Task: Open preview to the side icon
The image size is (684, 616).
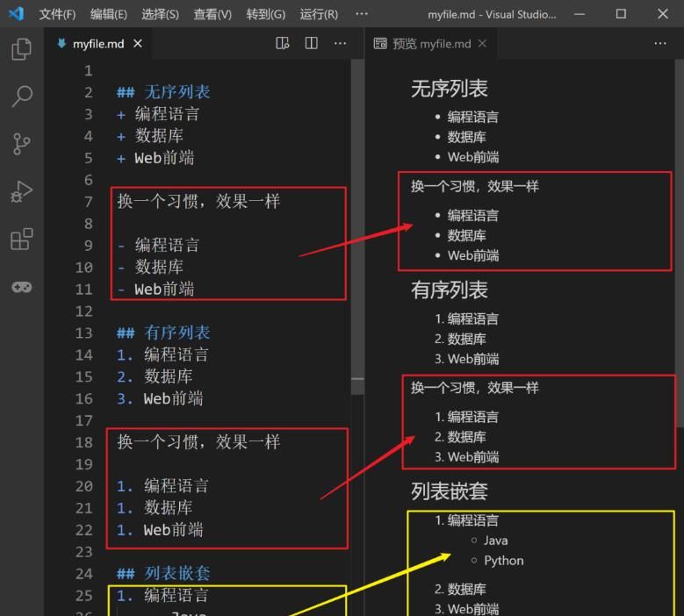Action: coord(282,43)
